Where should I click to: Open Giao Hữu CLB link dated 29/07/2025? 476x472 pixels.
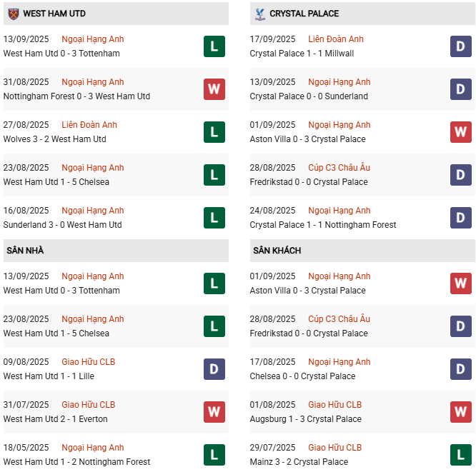tap(334, 448)
